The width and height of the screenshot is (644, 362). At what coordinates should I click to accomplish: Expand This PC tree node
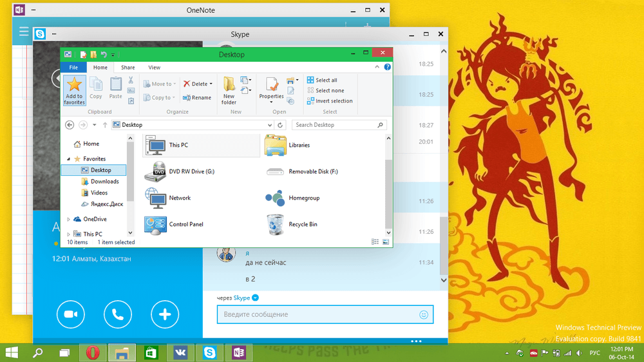(69, 234)
